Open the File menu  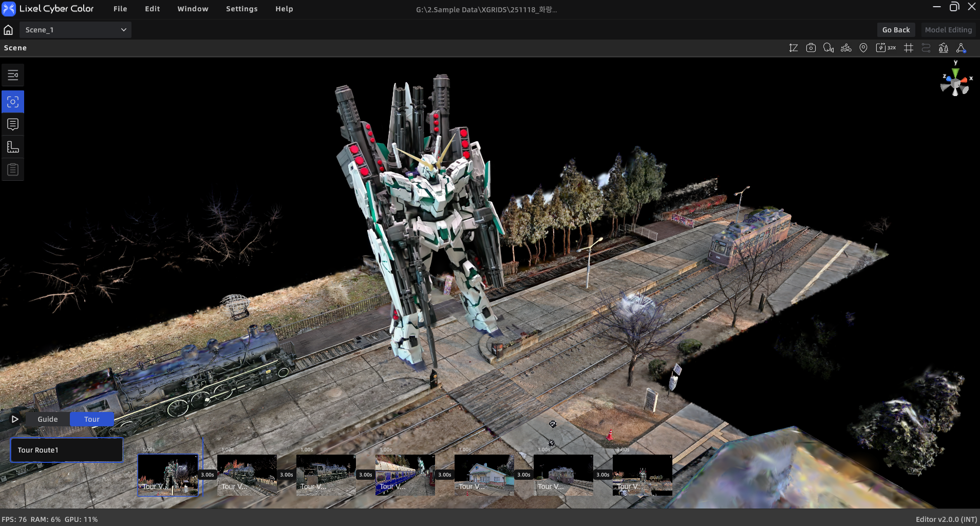pos(120,9)
